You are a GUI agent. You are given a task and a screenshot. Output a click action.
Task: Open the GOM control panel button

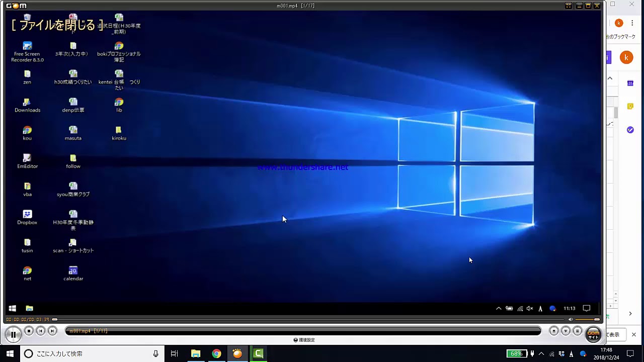click(x=566, y=331)
